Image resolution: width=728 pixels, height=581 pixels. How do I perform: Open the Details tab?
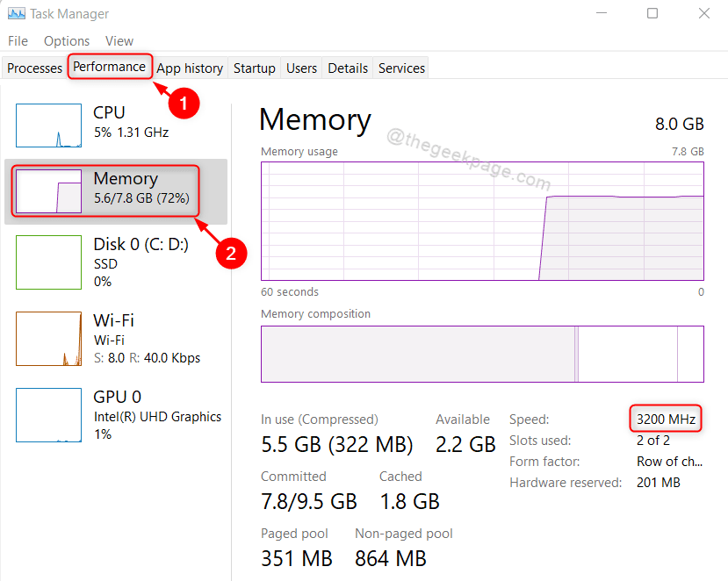click(348, 68)
